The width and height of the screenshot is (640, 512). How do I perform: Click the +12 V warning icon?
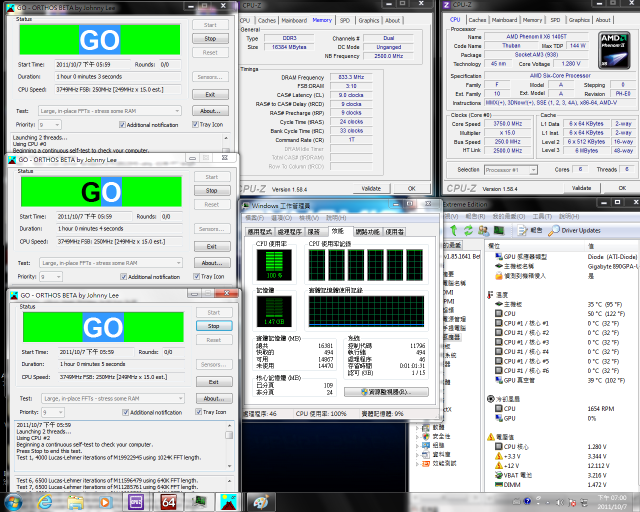coord(498,465)
